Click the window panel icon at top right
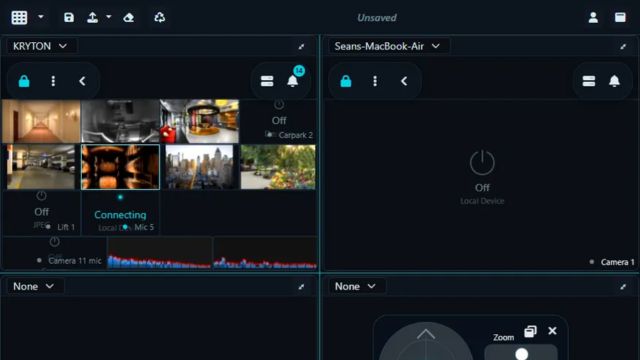This screenshot has height=360, width=640. [x=620, y=17]
